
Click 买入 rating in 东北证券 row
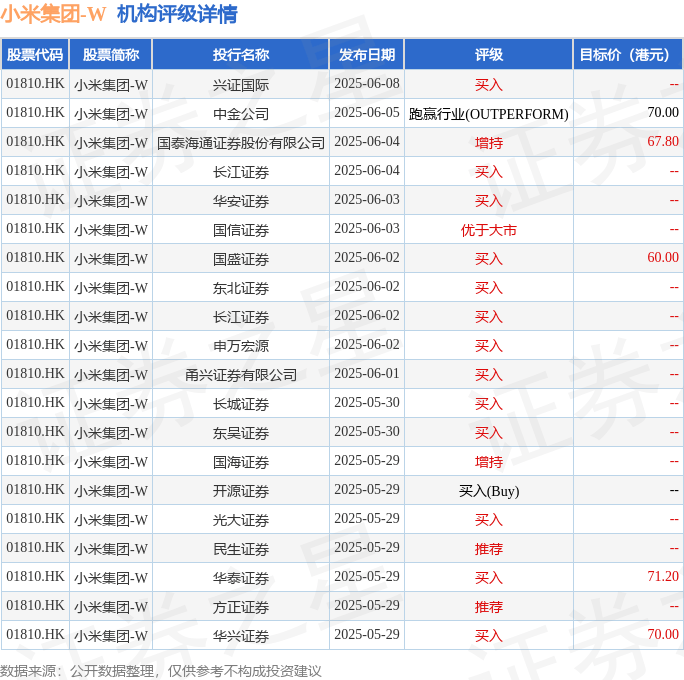coord(489,288)
